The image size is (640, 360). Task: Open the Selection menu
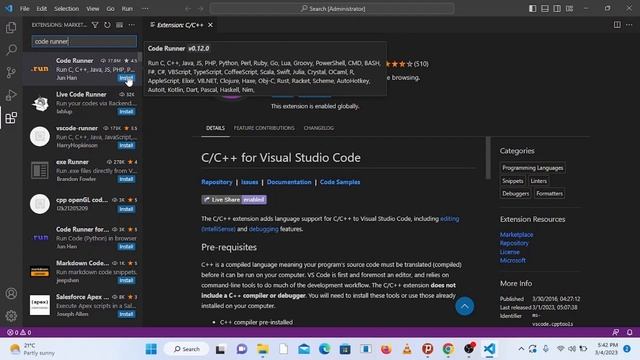[x=66, y=8]
